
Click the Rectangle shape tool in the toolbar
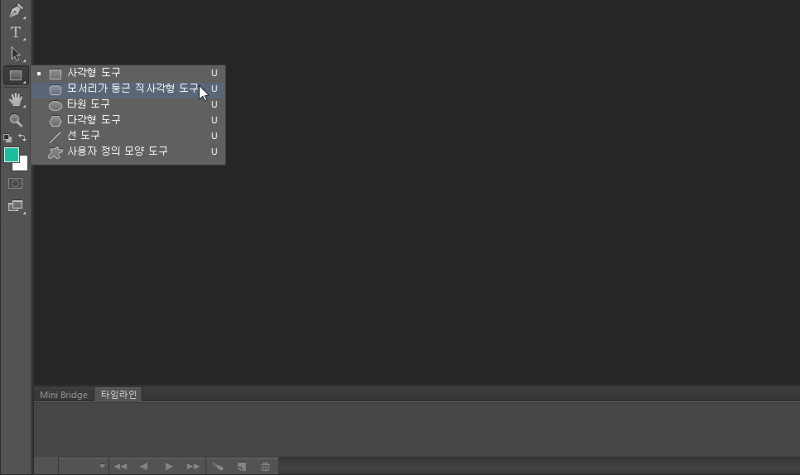click(16, 76)
